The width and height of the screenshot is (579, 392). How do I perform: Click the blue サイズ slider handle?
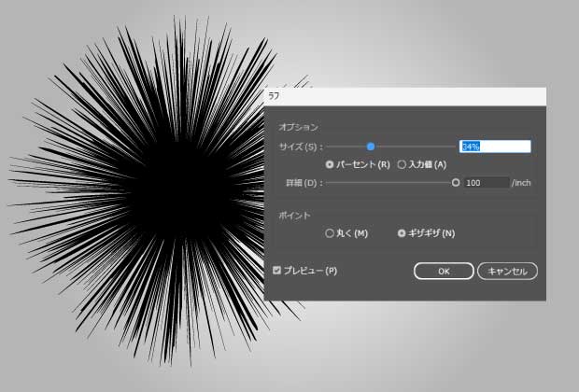click(371, 147)
